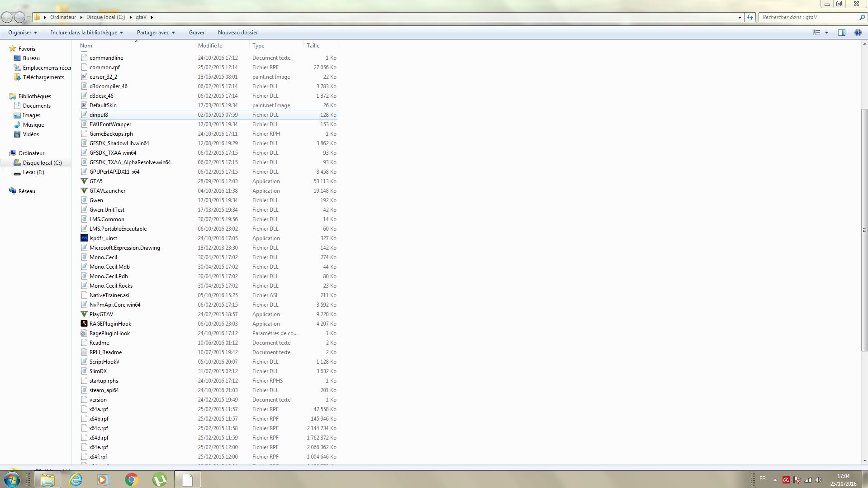Click the volume icon in the system tray

point(819,480)
